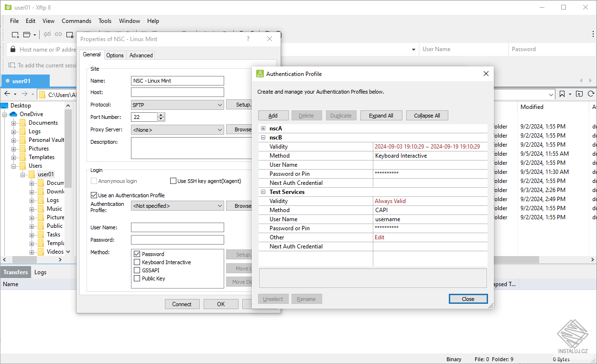This screenshot has width=597, height=364.
Task: Click the New Session toolbar icon
Action: coord(15,34)
